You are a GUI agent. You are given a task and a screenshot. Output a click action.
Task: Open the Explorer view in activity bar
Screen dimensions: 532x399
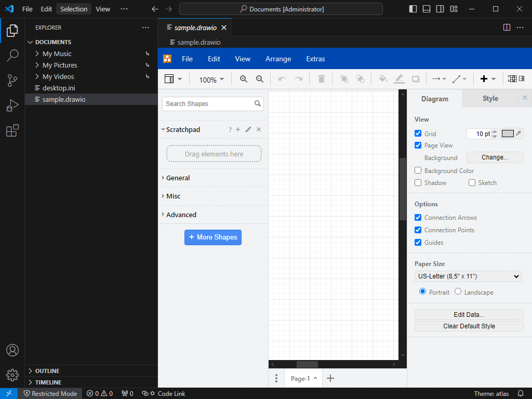click(x=12, y=31)
